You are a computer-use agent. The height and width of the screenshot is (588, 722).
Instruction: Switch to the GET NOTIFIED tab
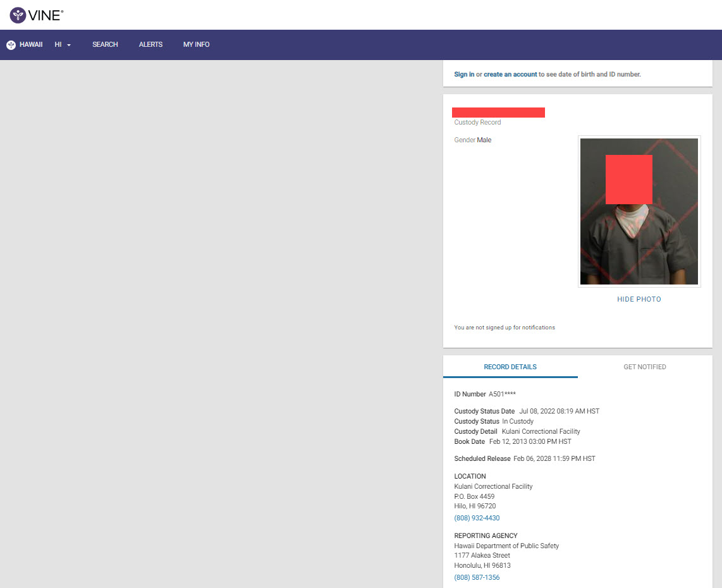pyautogui.click(x=644, y=367)
